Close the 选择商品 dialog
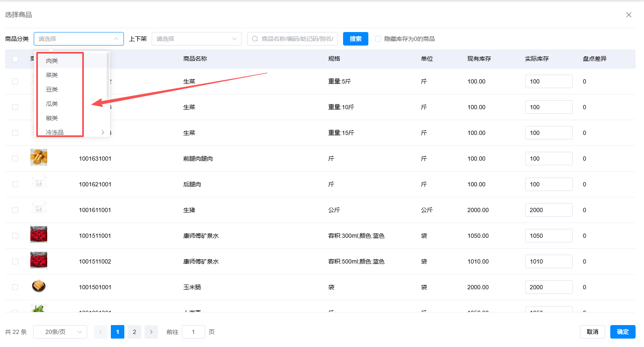The width and height of the screenshot is (644, 347). (628, 15)
